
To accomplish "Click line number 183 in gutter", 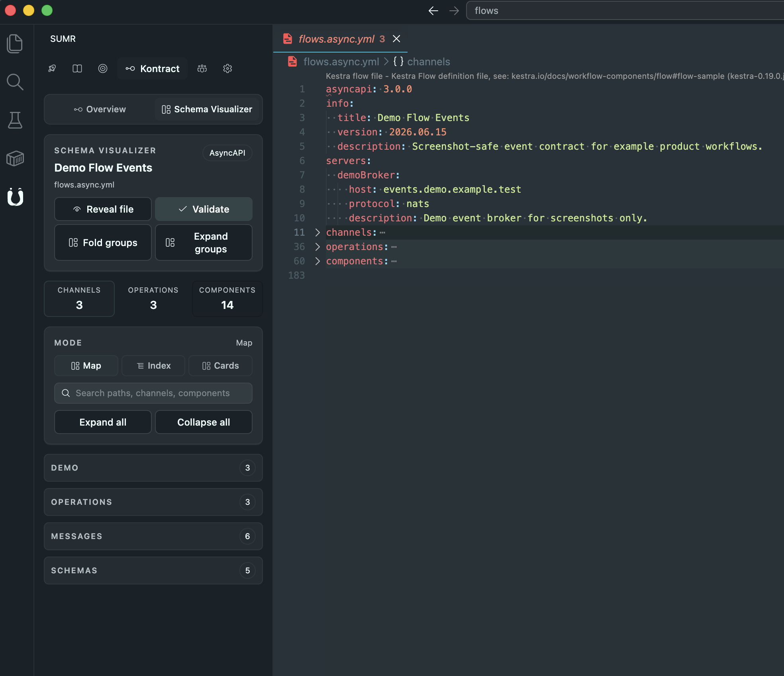I will [x=296, y=275].
